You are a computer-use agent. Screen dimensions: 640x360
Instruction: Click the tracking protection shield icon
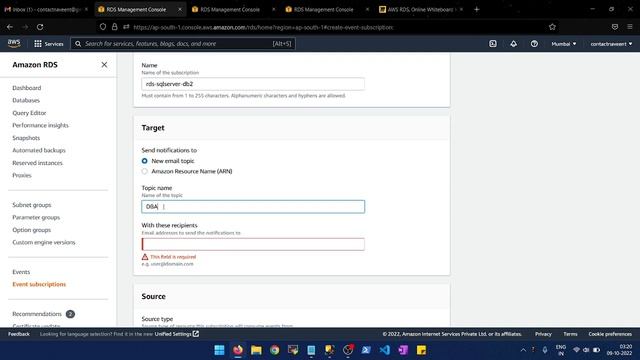pos(103,27)
